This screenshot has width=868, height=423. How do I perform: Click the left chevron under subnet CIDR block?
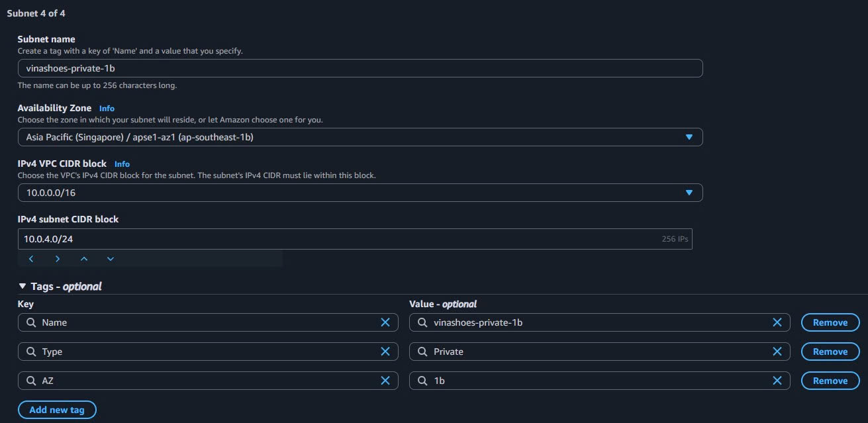click(31, 259)
